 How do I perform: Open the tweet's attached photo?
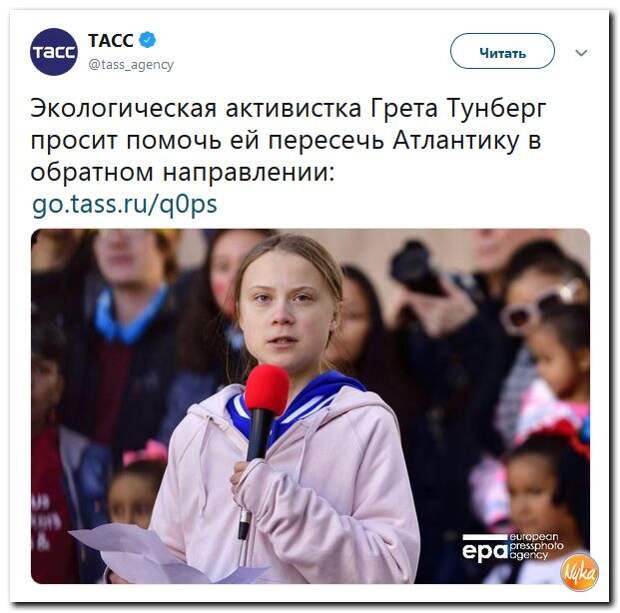tap(310, 406)
